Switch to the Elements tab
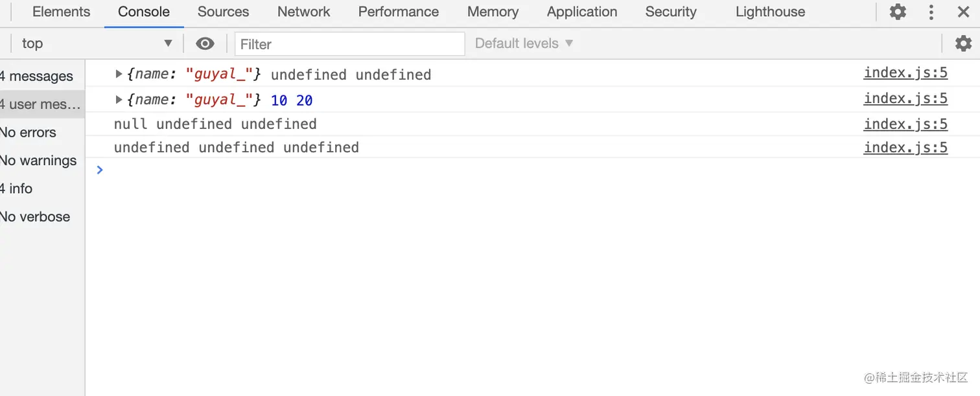The width and height of the screenshot is (980, 396). pyautogui.click(x=61, y=12)
